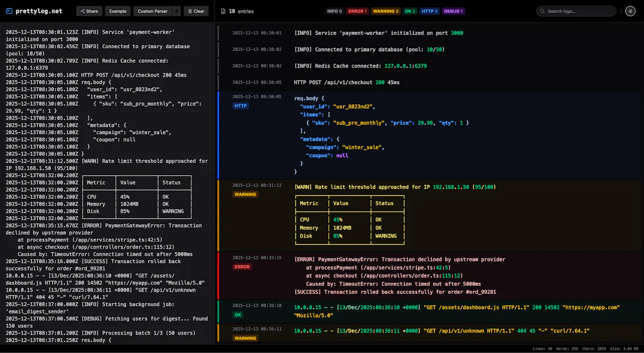The width and height of the screenshot is (644, 353).
Task: Share the current log
Action: (89, 11)
